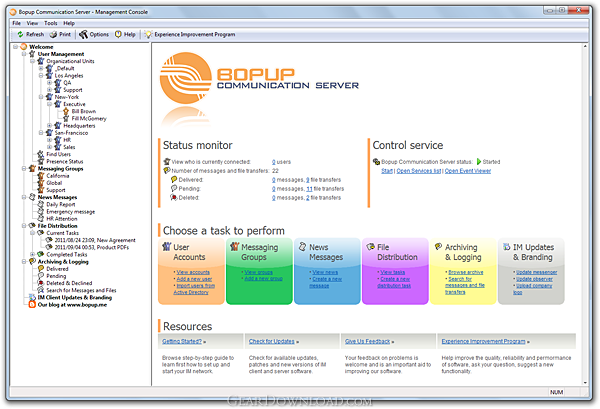Select Search for Messages and Files

point(81,290)
